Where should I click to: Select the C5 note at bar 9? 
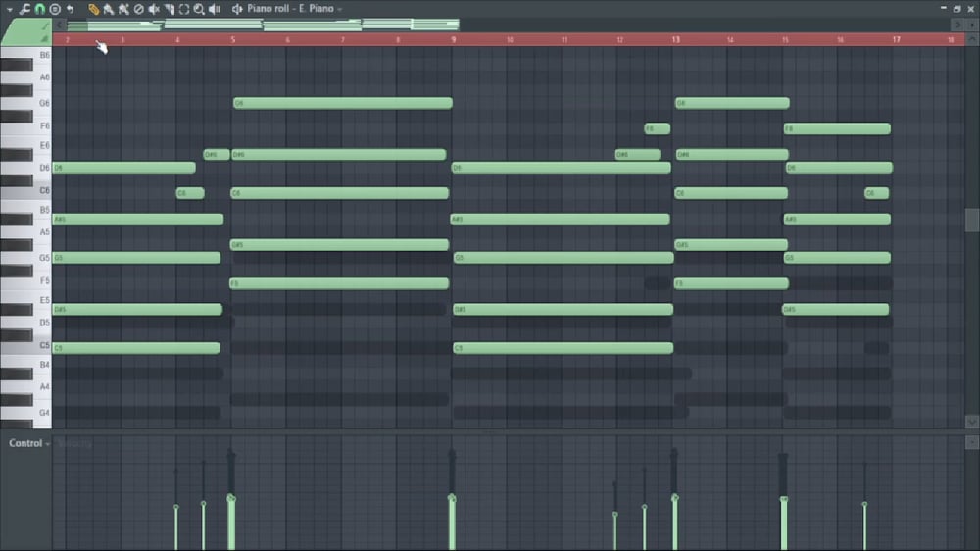tap(563, 348)
